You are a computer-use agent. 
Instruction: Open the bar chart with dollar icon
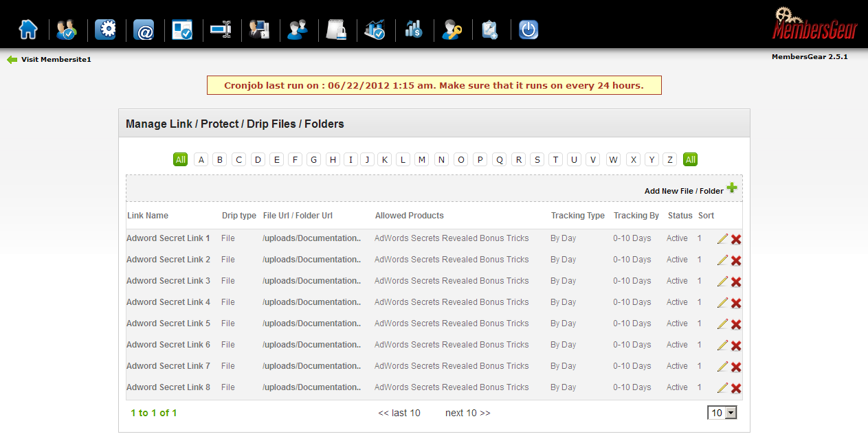point(413,30)
